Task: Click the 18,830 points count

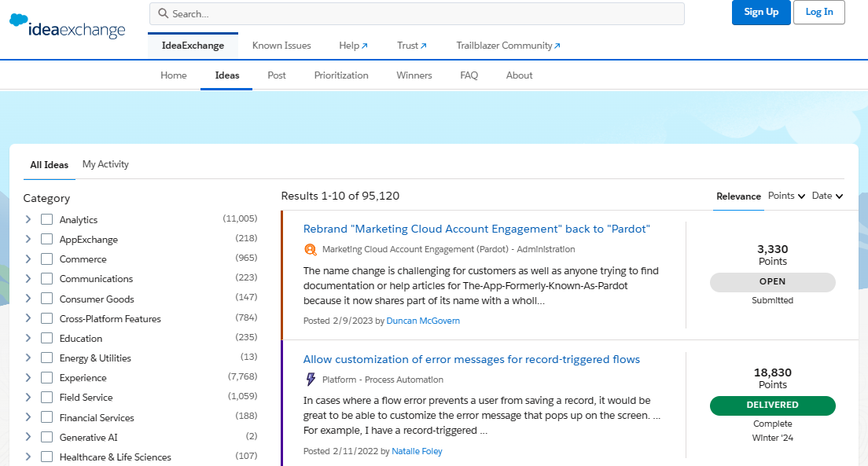Action: click(x=772, y=372)
